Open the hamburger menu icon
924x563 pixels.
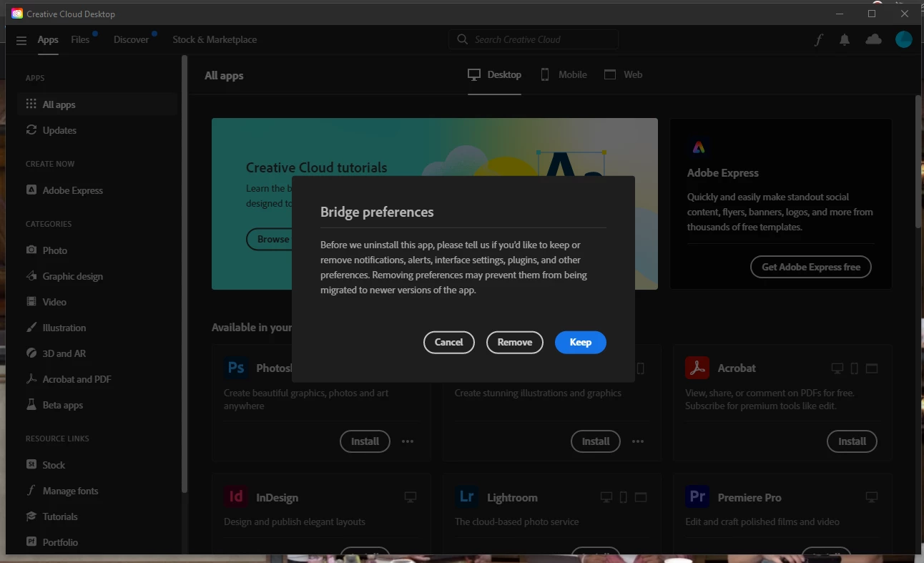(21, 40)
